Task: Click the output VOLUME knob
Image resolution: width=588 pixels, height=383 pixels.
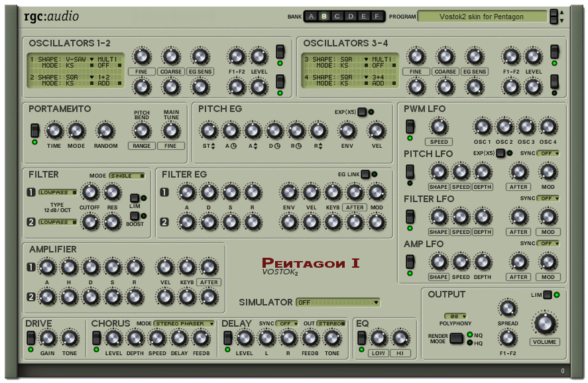Action: point(544,324)
